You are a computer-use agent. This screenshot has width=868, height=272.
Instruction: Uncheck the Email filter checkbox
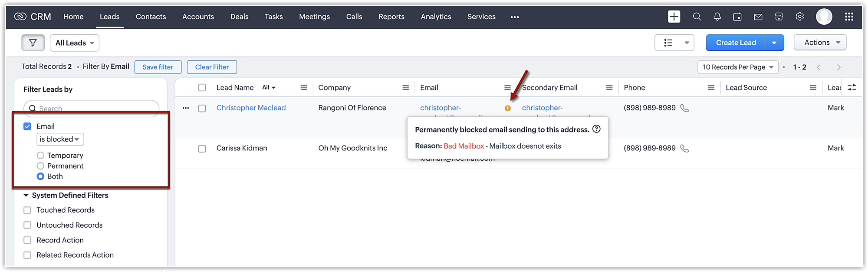point(27,126)
